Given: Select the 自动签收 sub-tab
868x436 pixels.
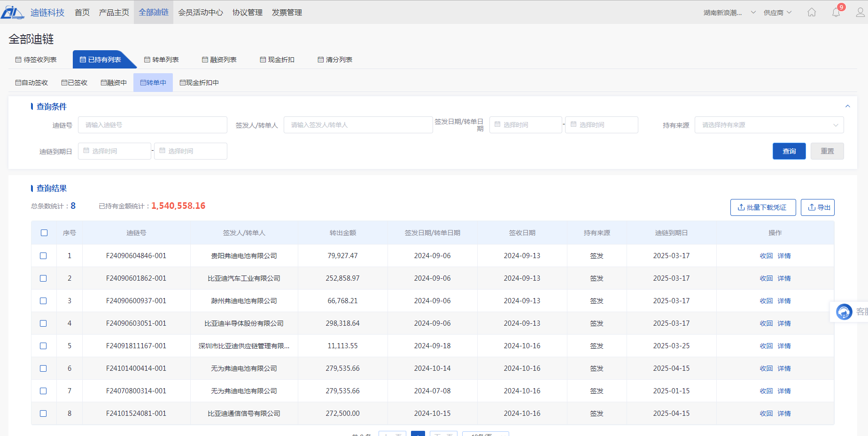Looking at the screenshot, I should 31,83.
